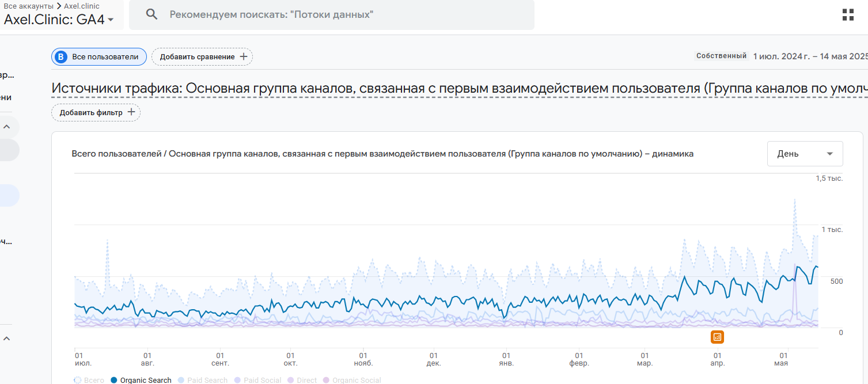Click into the search field Рекомендуем поискать

(346, 14)
